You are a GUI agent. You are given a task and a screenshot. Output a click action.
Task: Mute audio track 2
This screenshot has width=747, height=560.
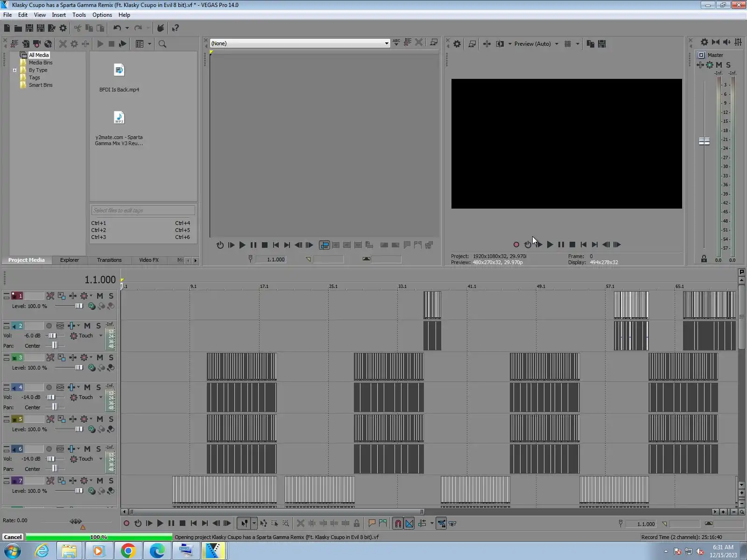click(87, 326)
